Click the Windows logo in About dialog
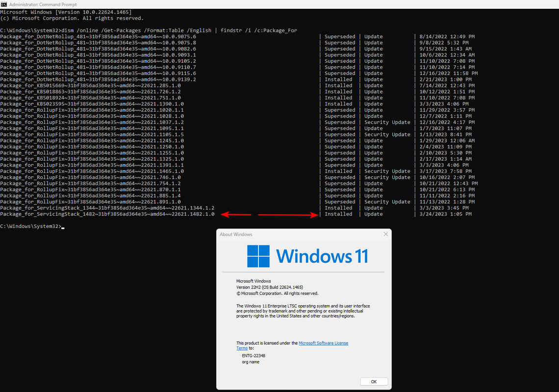 tap(258, 256)
